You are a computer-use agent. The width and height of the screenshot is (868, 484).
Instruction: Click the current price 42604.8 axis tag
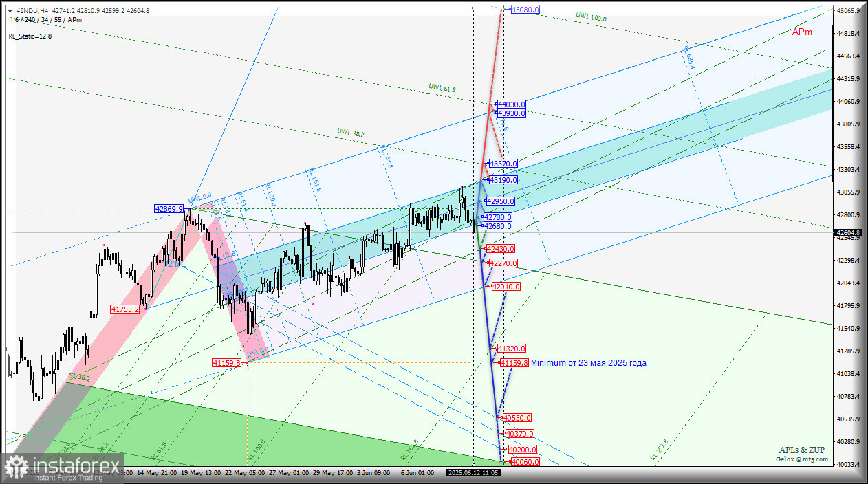(848, 233)
